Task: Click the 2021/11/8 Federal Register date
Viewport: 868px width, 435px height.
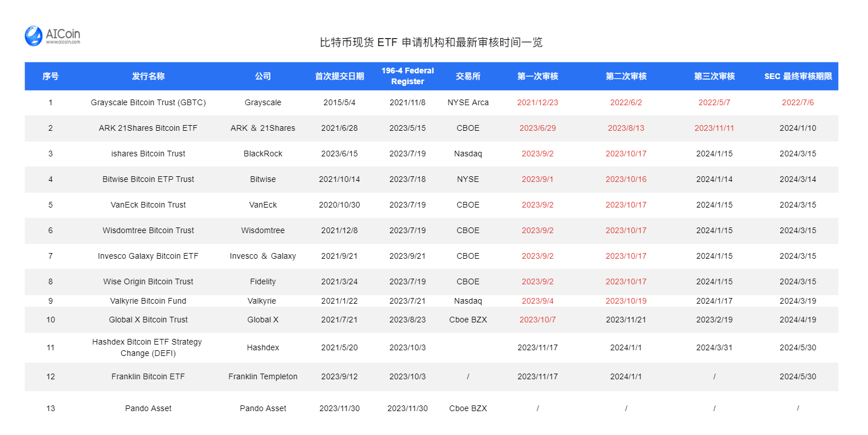Action: (408, 103)
